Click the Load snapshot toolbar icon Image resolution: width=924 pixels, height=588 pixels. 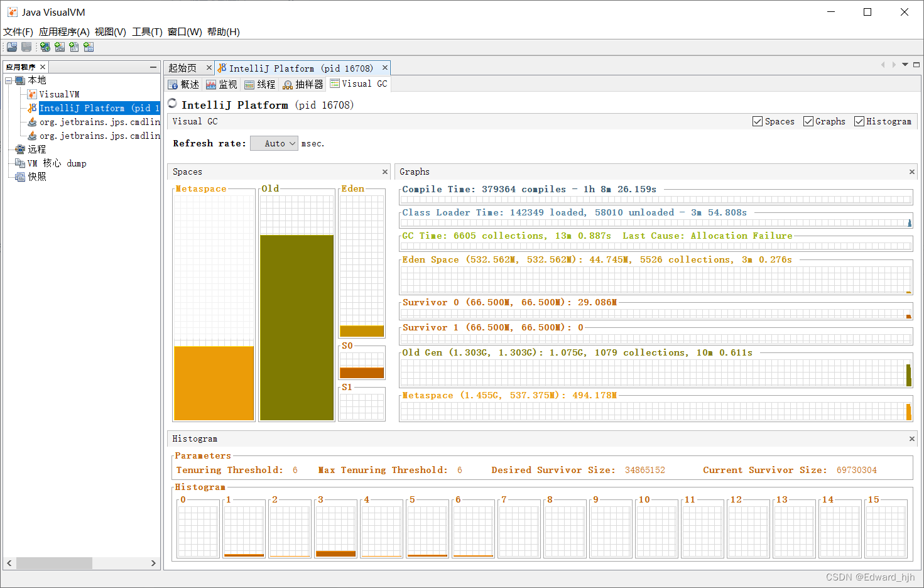click(12, 47)
